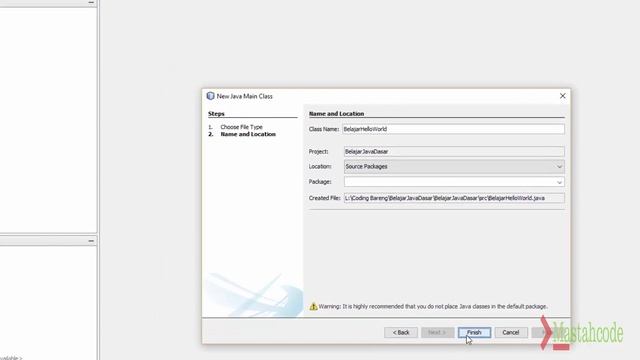Click the 'Steps' heading
This screenshot has width=640, height=360.
[x=216, y=113]
